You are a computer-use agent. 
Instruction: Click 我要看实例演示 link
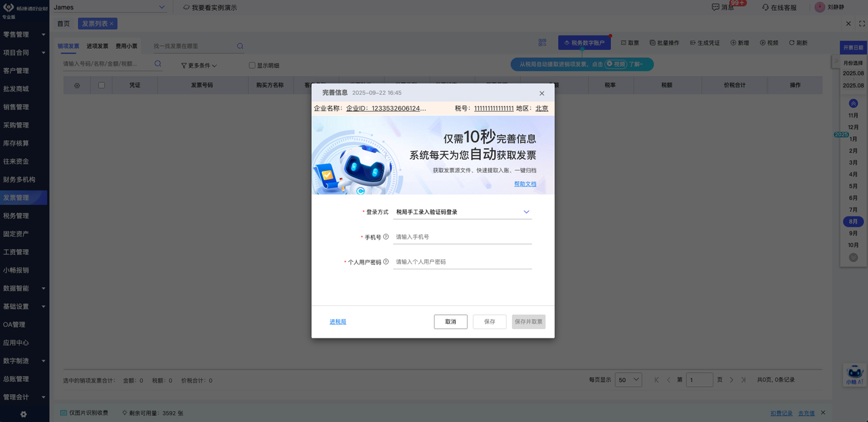pyautogui.click(x=210, y=7)
